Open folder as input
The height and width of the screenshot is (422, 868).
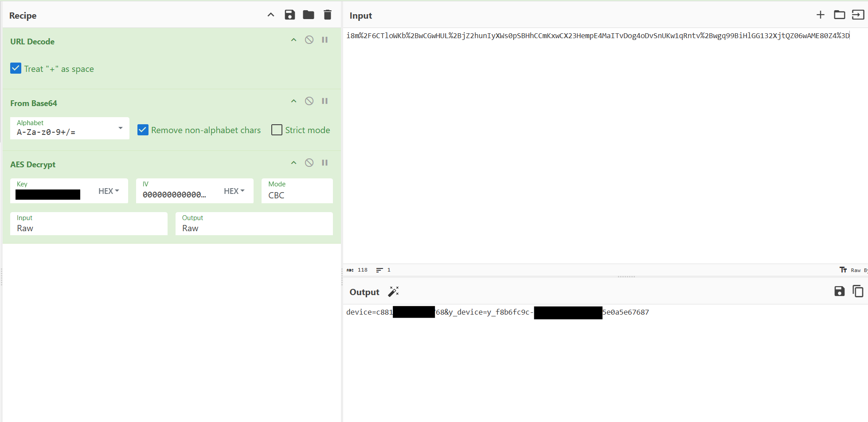coord(839,15)
